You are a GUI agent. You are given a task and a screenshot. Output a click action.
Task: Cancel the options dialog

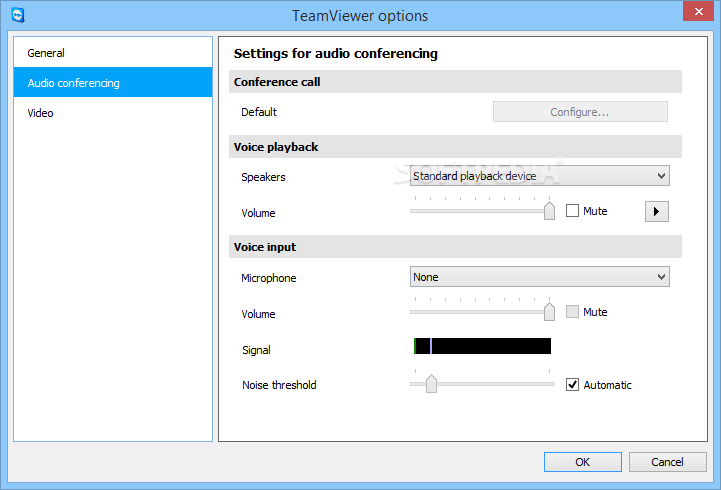[x=668, y=462]
